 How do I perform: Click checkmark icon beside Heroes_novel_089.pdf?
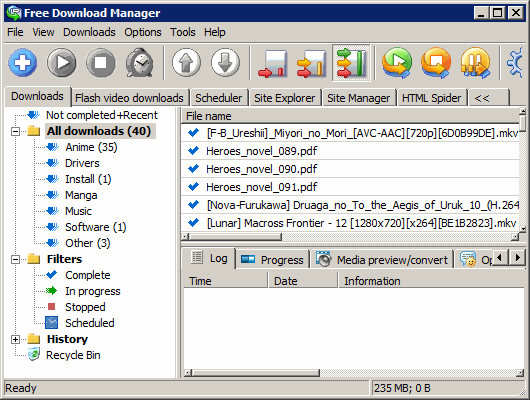pyautogui.click(x=193, y=150)
